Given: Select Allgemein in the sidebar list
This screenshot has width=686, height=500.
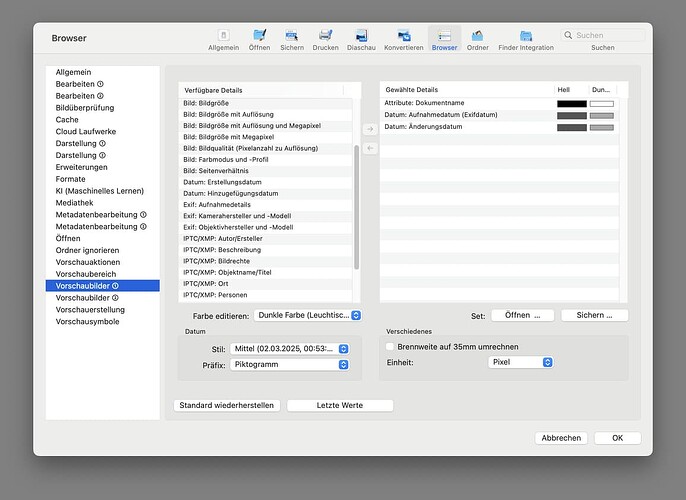Looking at the screenshot, I should coord(102,72).
